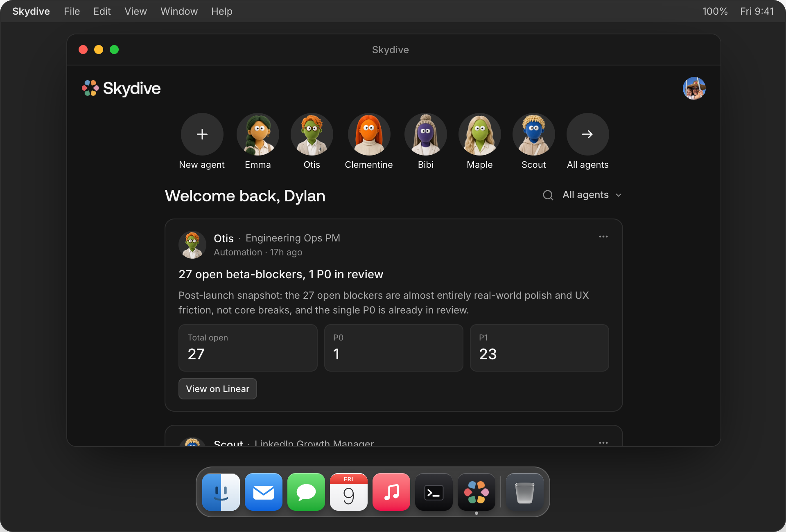Image resolution: width=786 pixels, height=532 pixels.
Task: Open the Calendar dock icon
Action: (349, 492)
